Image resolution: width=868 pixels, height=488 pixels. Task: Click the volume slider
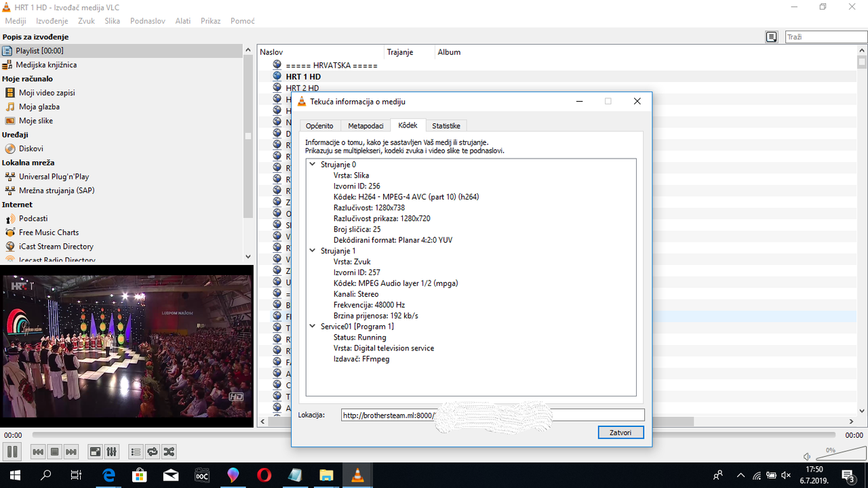[838, 454]
